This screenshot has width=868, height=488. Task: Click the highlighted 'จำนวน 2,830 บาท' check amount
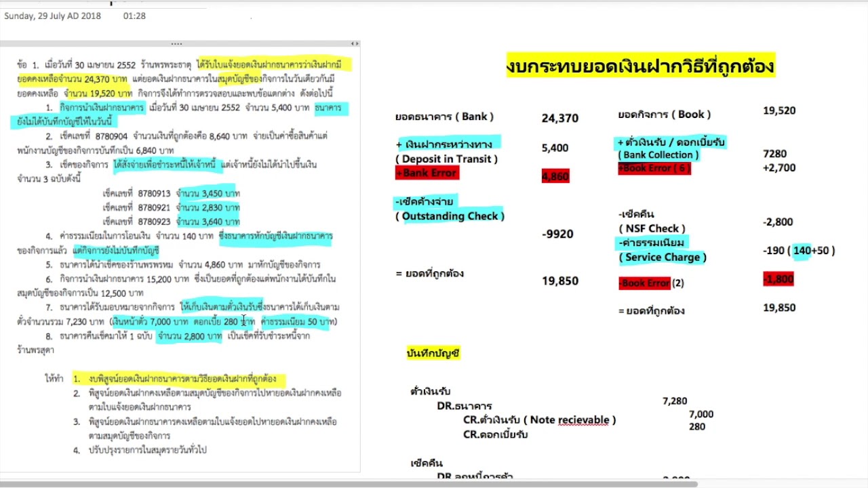[x=208, y=207]
